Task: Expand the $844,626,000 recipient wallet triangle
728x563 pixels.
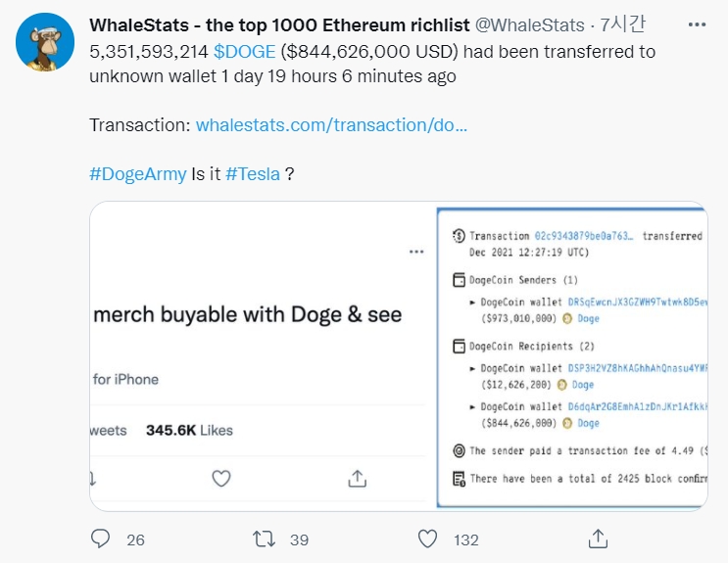Action: (472, 406)
